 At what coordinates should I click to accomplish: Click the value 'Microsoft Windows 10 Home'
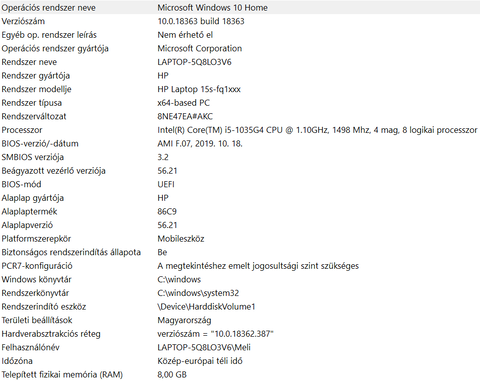pos(212,8)
